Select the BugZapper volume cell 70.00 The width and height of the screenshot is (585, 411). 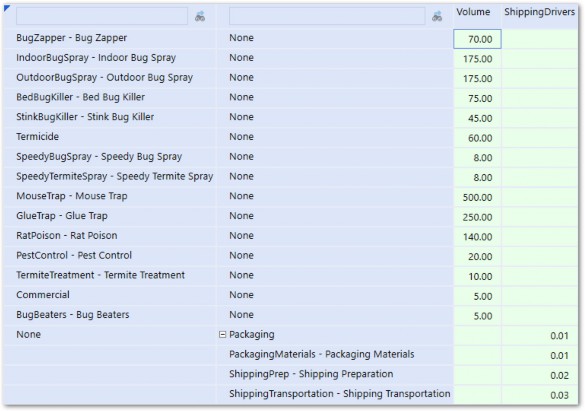pos(478,39)
